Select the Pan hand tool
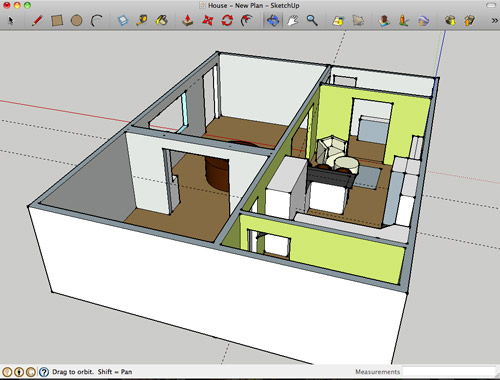Image resolution: width=500 pixels, height=380 pixels. coord(292,21)
